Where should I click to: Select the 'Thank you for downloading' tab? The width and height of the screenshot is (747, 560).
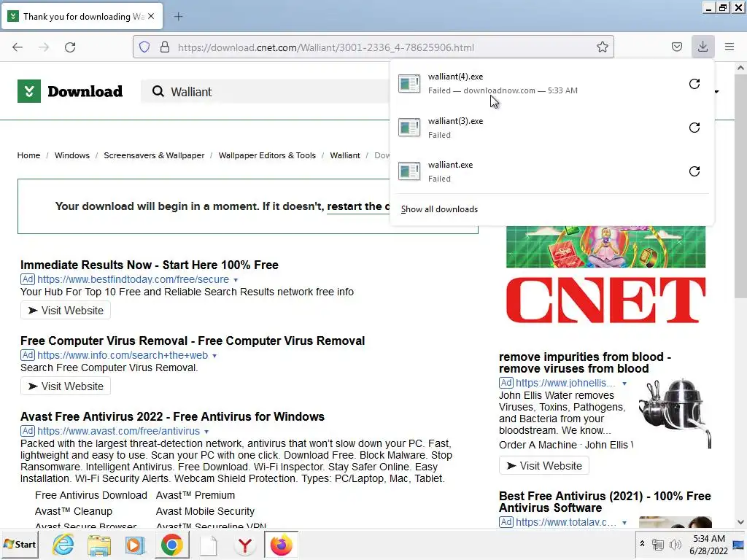pyautogui.click(x=82, y=16)
